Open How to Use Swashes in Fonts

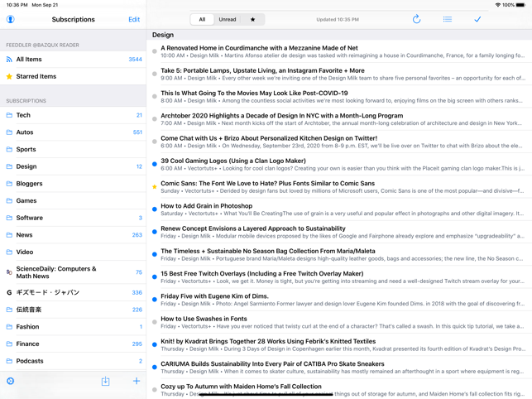click(339, 322)
